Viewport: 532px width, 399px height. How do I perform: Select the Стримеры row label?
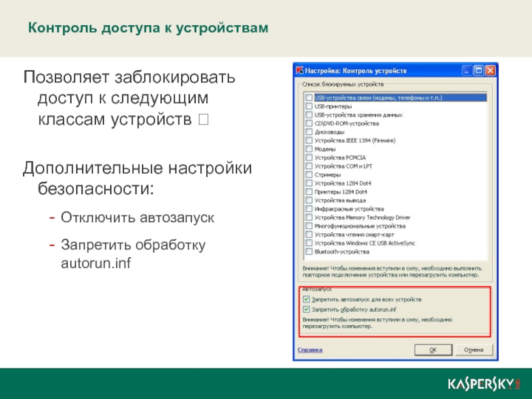coord(327,175)
